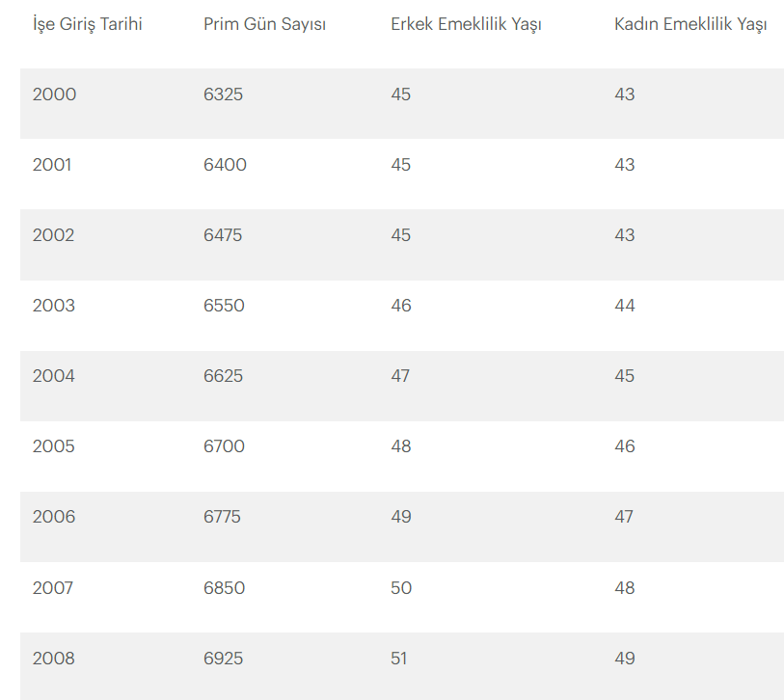Screen dimensions: 784x700
Task: Click the Kadın Emeklilik Yaşı column header
Action: pyautogui.click(x=690, y=24)
